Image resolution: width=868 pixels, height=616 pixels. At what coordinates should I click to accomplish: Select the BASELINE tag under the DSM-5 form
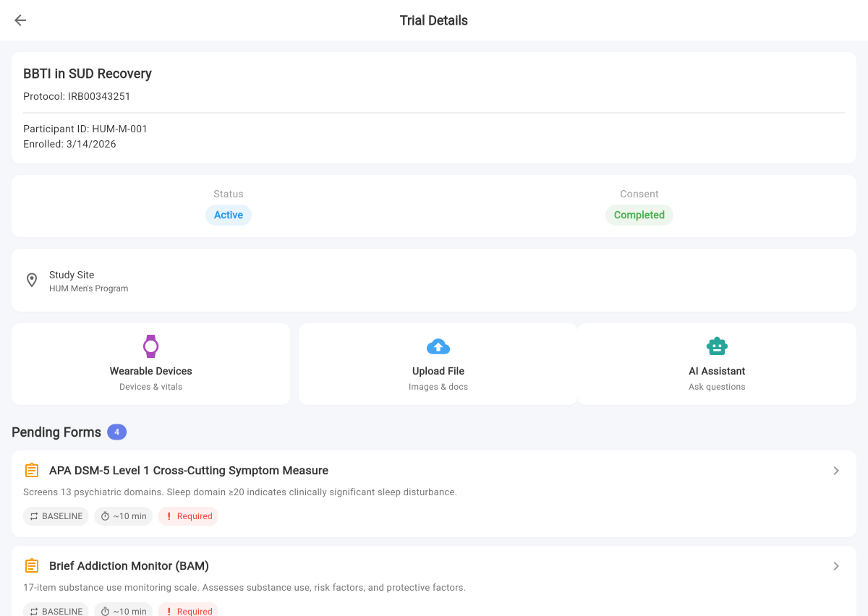[x=56, y=516]
